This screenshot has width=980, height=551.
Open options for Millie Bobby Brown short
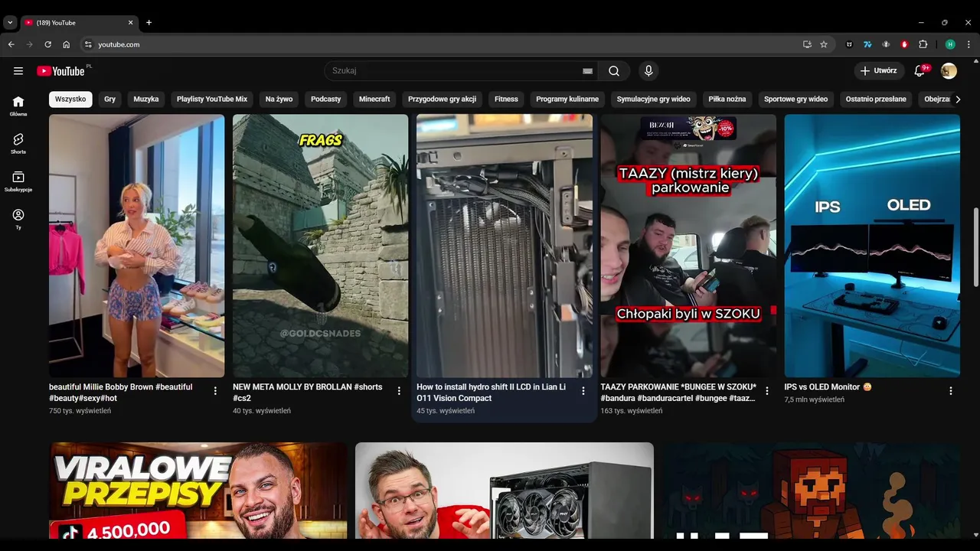click(215, 391)
